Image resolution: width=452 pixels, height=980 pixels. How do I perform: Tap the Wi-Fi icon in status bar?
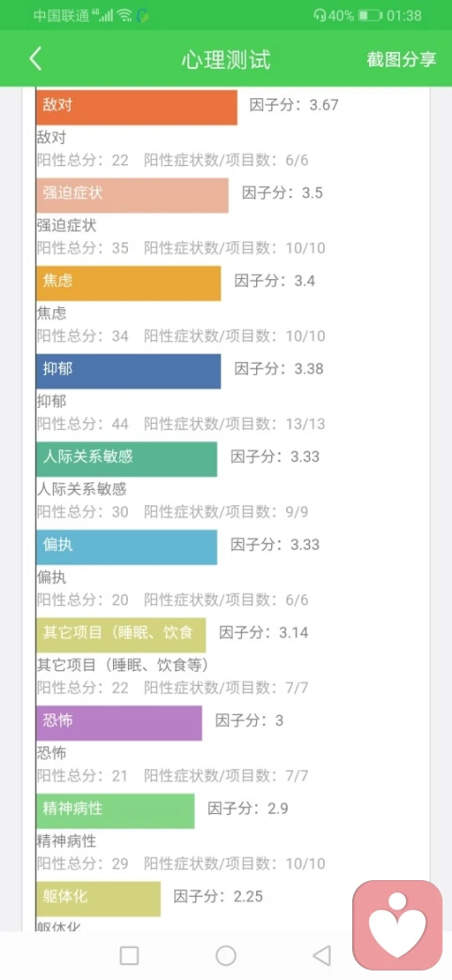125,15
